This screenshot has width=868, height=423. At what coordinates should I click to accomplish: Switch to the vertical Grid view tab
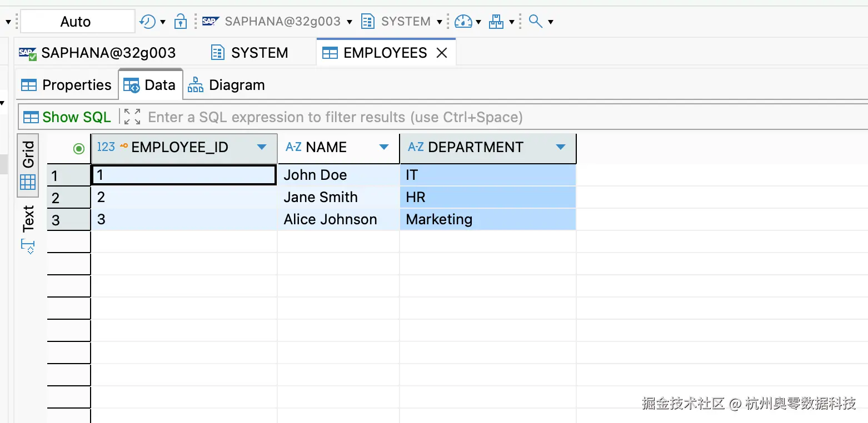(x=28, y=165)
